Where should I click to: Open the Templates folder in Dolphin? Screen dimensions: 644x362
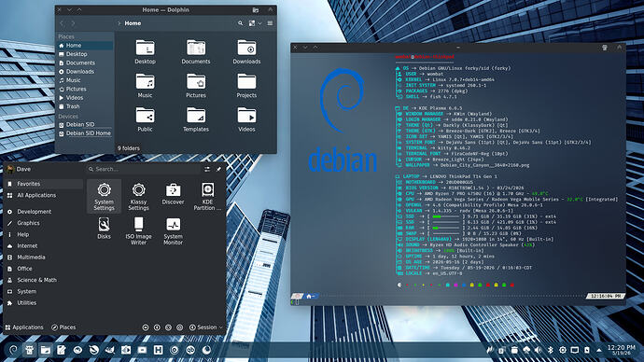(x=196, y=119)
